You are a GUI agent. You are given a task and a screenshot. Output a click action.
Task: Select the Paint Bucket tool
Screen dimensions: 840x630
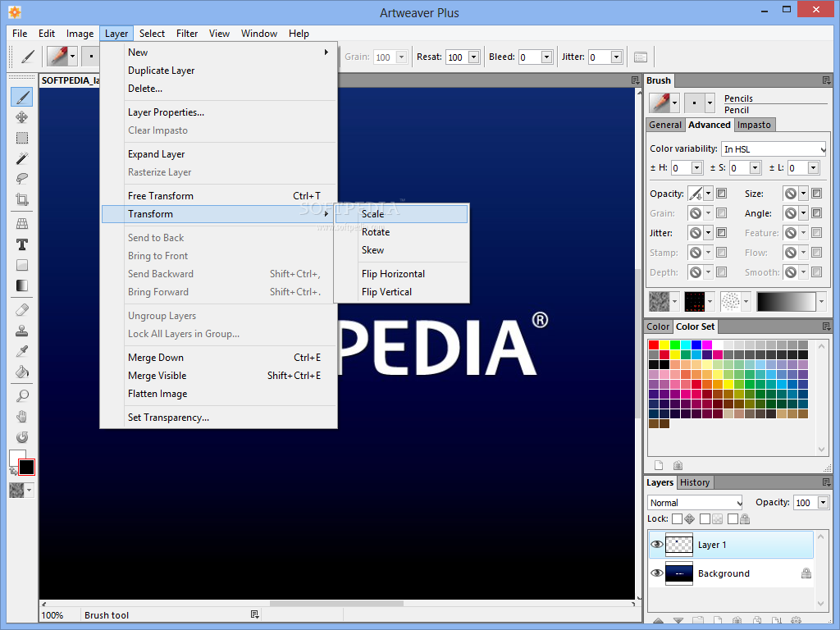[22, 372]
